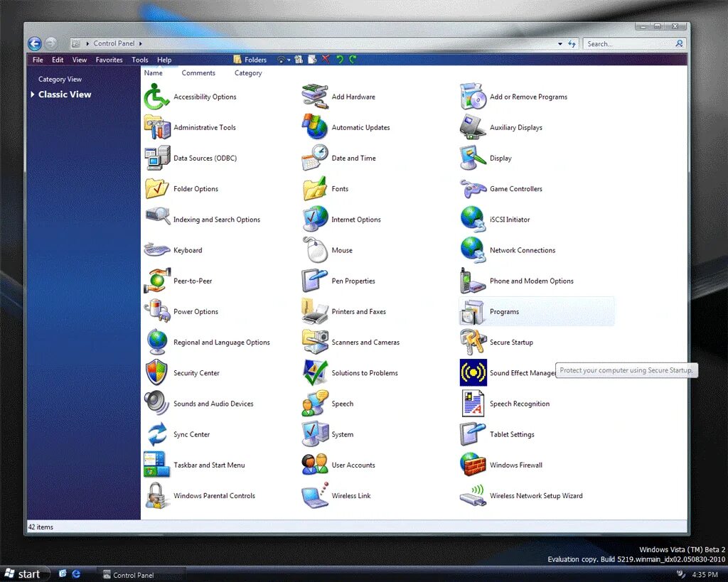Open Power Options
728x582 pixels.
(x=181, y=311)
